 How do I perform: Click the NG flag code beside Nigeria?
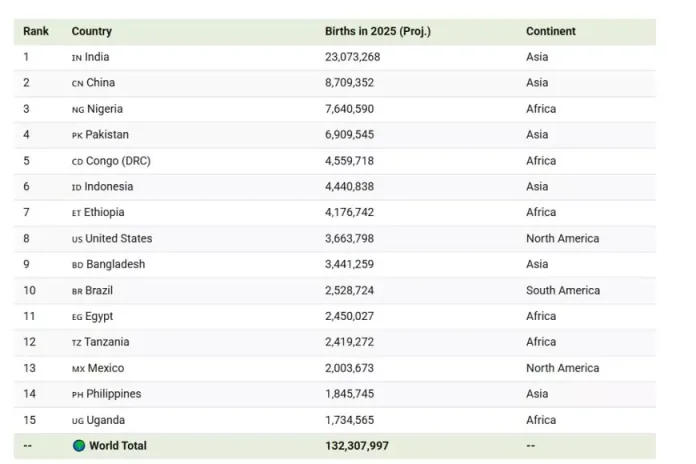tap(77, 110)
